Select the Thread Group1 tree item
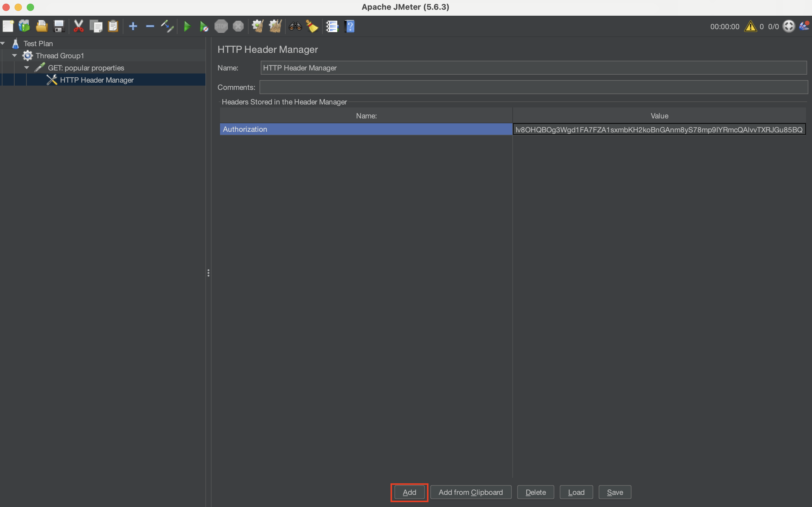The height and width of the screenshot is (507, 812). [x=60, y=56]
